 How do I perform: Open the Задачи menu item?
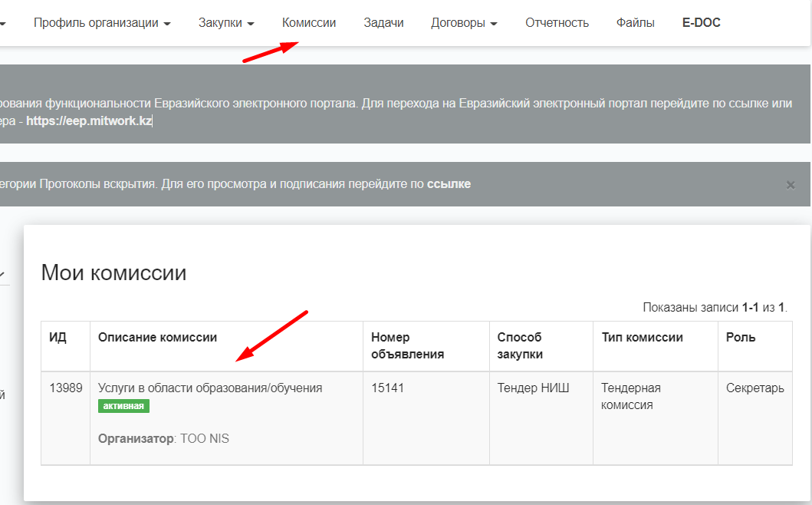[x=383, y=23]
